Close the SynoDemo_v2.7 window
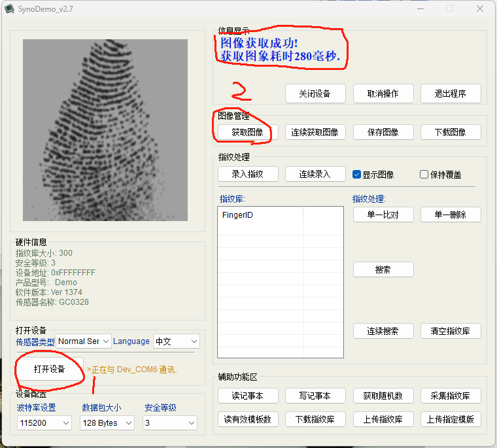Screen dimensions: 497x448 [480, 9]
